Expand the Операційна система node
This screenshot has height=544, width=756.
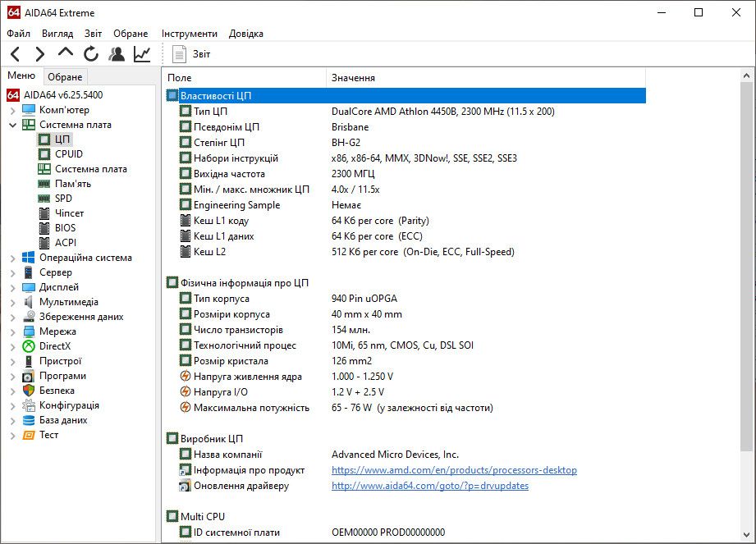(12, 258)
